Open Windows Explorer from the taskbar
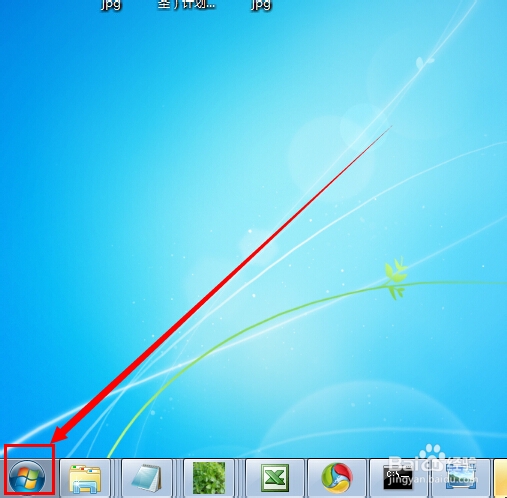 (x=85, y=479)
